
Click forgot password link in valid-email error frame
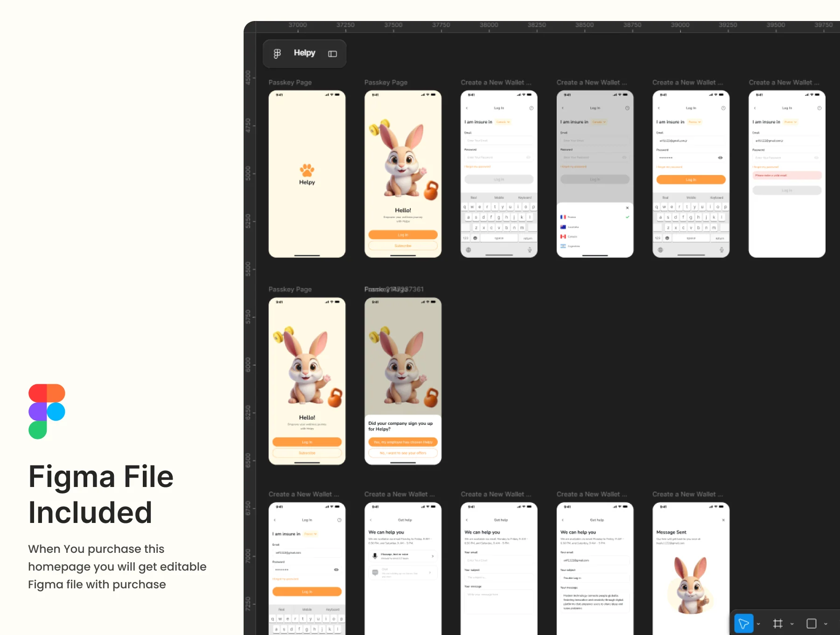coord(765,167)
